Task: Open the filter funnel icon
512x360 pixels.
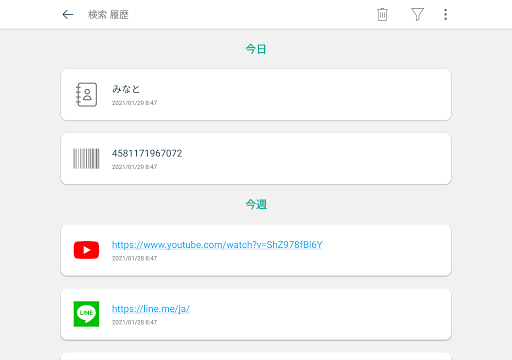Action: [x=417, y=15]
